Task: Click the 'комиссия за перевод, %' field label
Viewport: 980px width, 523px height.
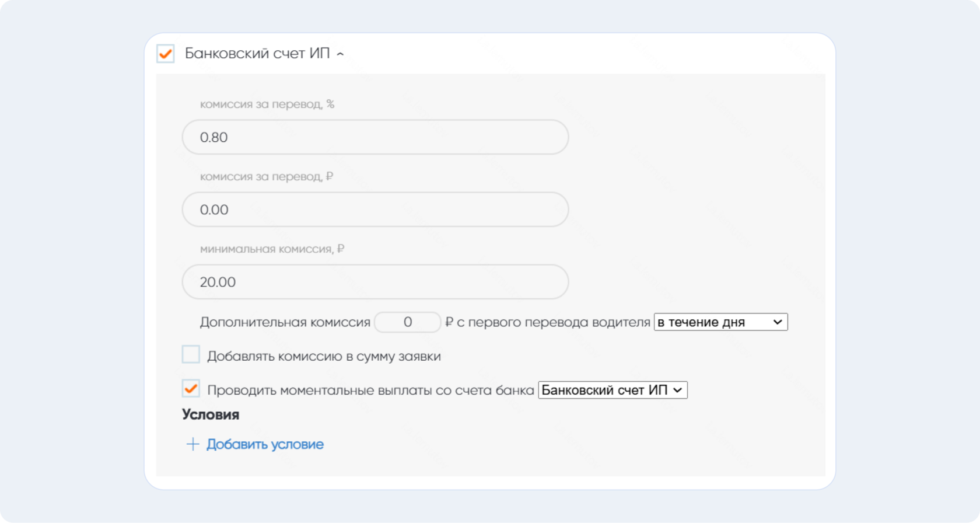Action: point(267,104)
